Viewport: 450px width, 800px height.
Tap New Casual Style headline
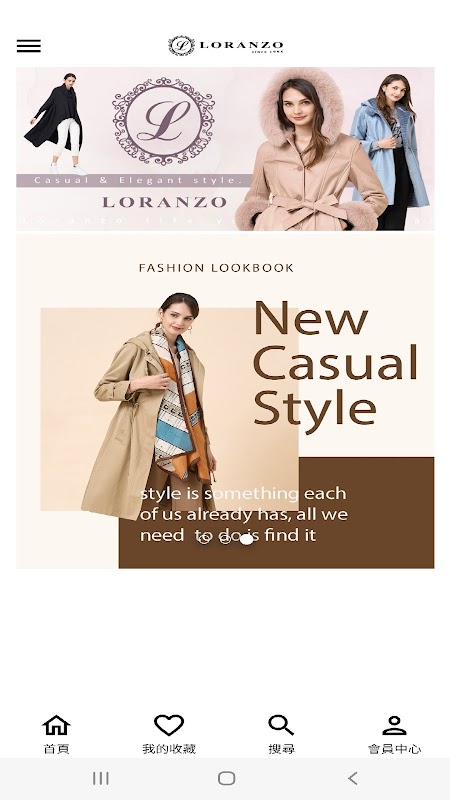click(335, 365)
